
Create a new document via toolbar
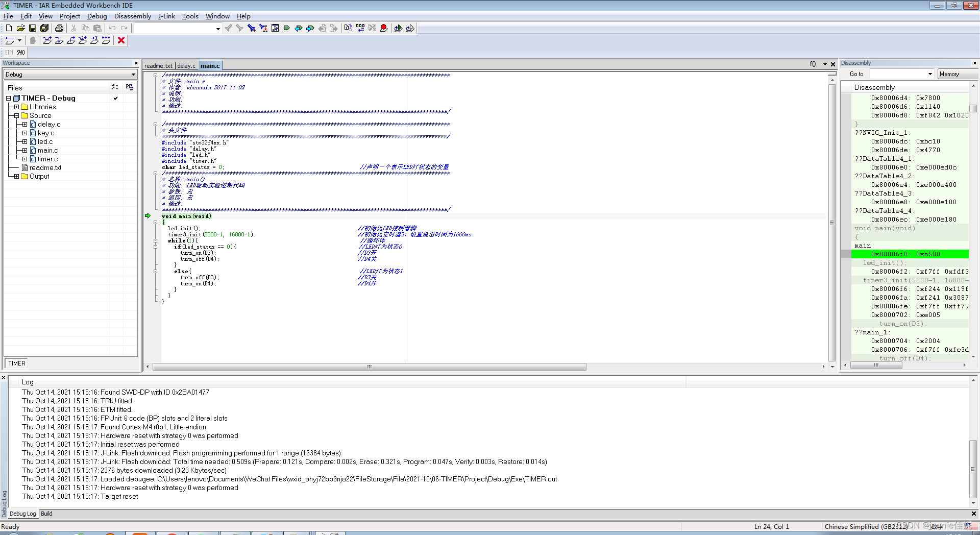point(9,28)
